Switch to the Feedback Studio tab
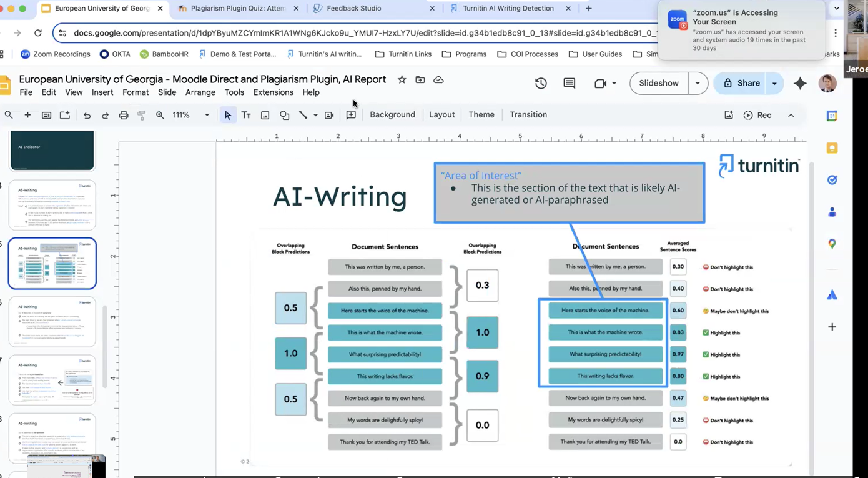 (373, 9)
